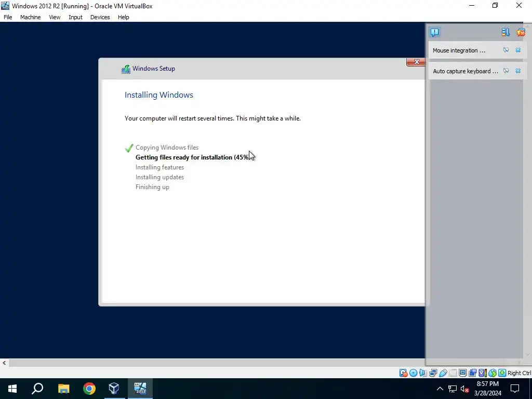Dismiss the Mouse integration notification
The height and width of the screenshot is (399, 532).
[x=518, y=50]
